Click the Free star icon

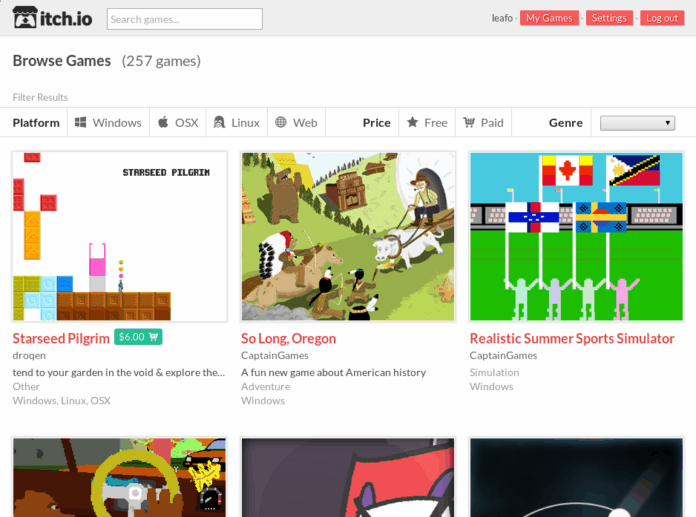coord(412,122)
